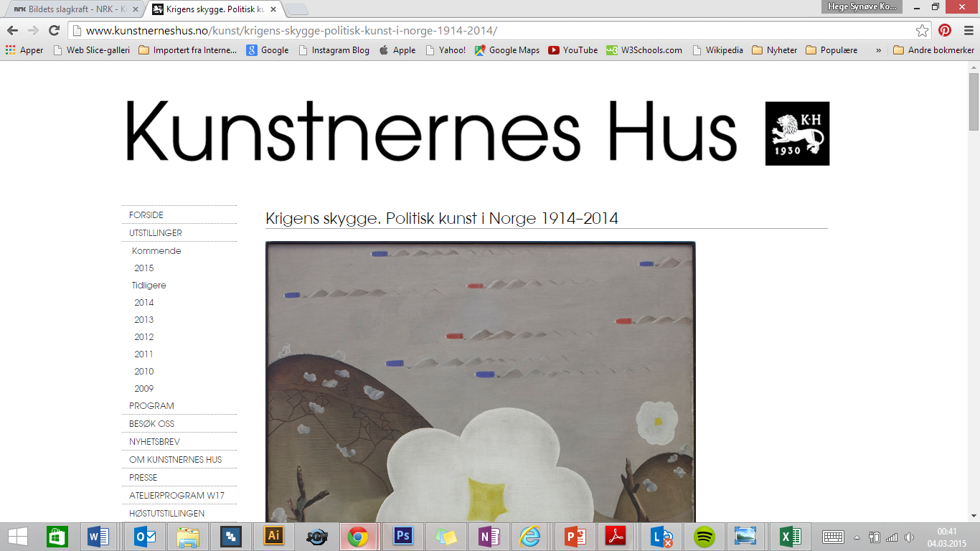Image resolution: width=980 pixels, height=551 pixels.
Task: Open UTSTILLINGER menu item
Action: [x=156, y=232]
